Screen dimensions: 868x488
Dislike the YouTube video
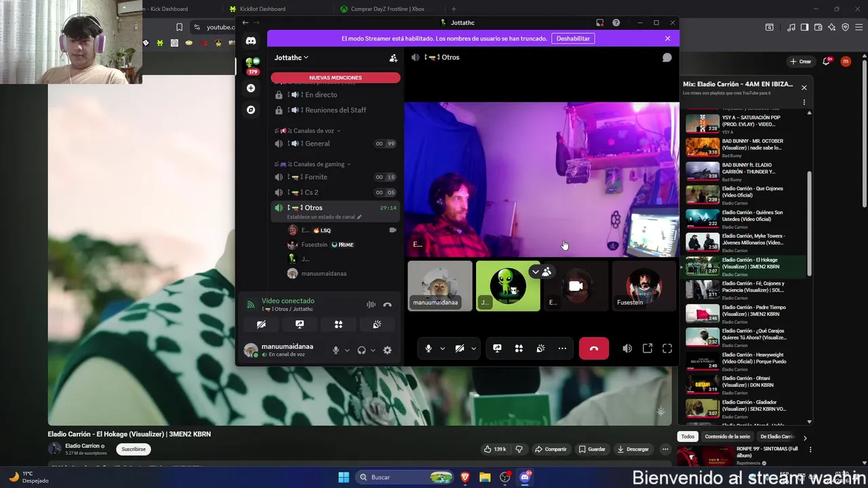[519, 449]
